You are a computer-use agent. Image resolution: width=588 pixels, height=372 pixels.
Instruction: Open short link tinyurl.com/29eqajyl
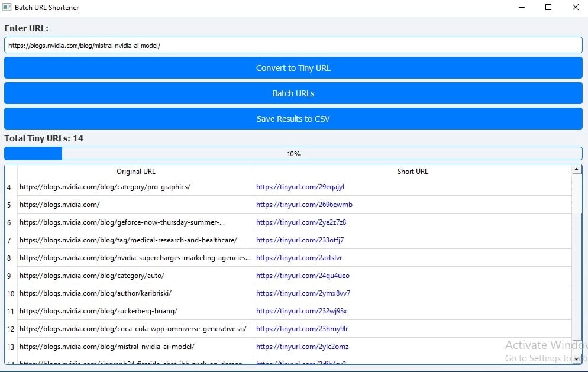pyautogui.click(x=300, y=187)
